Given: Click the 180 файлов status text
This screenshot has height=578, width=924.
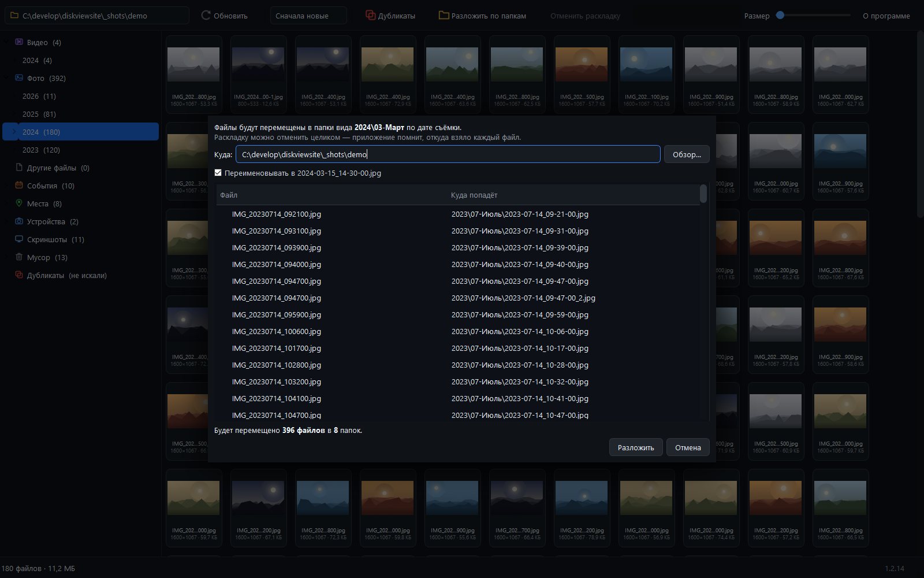Looking at the screenshot, I should pyautogui.click(x=38, y=568).
